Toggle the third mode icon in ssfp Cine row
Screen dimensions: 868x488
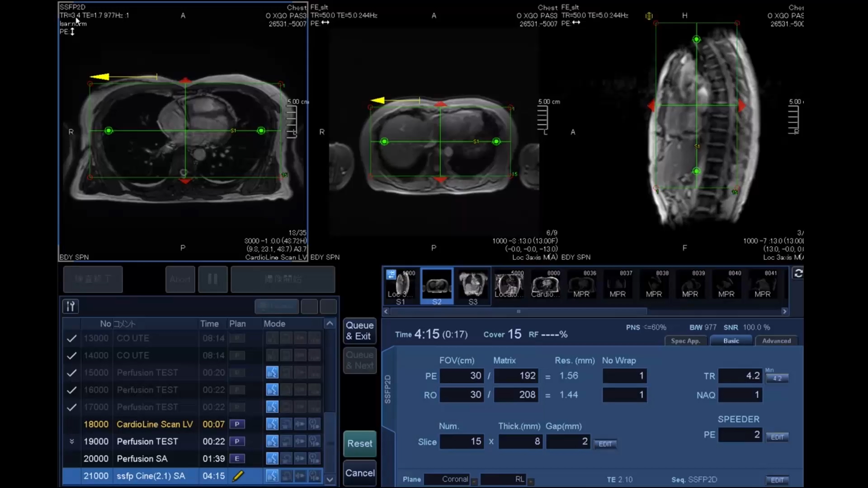300,476
